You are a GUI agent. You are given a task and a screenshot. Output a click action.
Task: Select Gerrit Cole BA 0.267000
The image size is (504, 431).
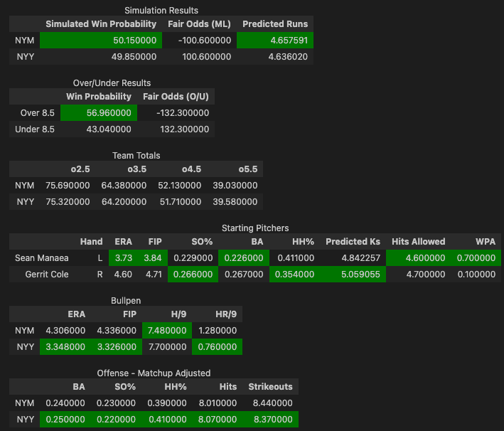(244, 275)
